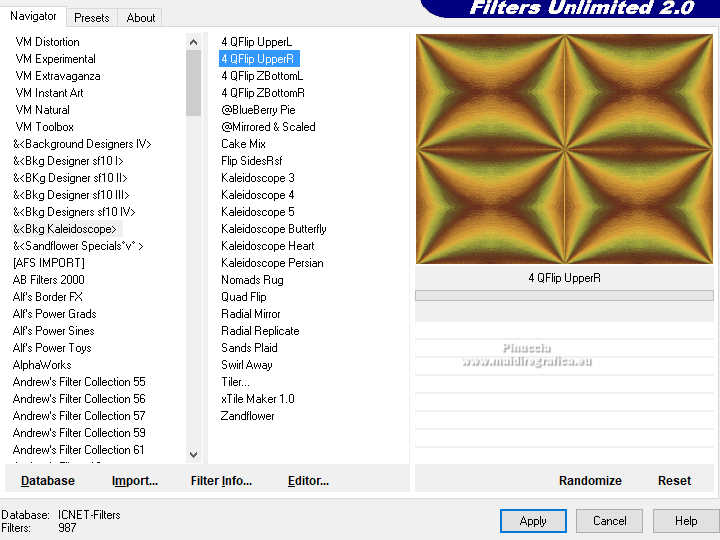Choose the Kaleidoscope Butterfly filter
The height and width of the screenshot is (540, 720).
tap(274, 229)
